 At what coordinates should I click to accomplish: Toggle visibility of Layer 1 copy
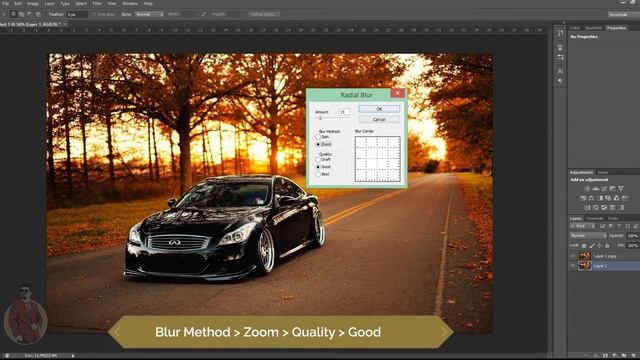click(x=572, y=256)
